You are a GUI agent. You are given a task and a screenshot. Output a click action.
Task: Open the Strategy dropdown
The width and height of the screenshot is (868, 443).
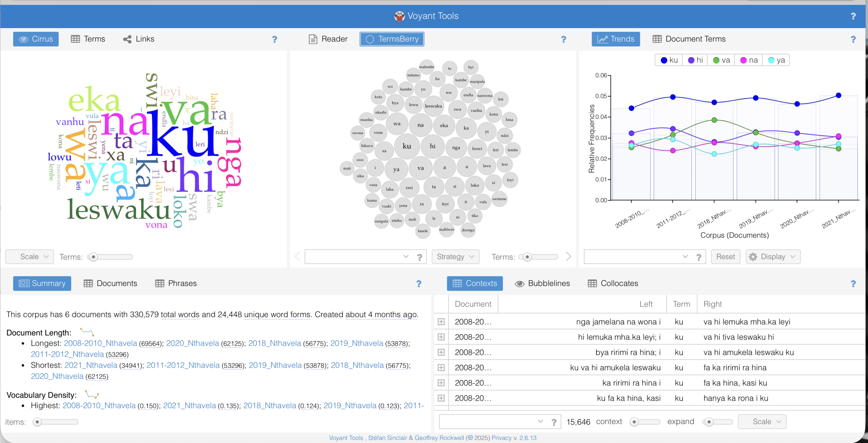coord(455,257)
